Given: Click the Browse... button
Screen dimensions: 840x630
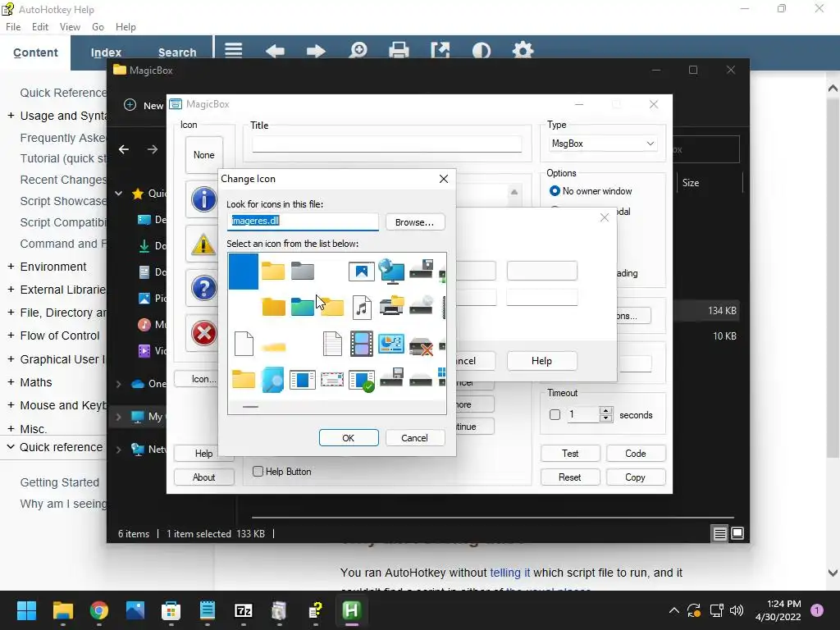Looking at the screenshot, I should click(414, 222).
